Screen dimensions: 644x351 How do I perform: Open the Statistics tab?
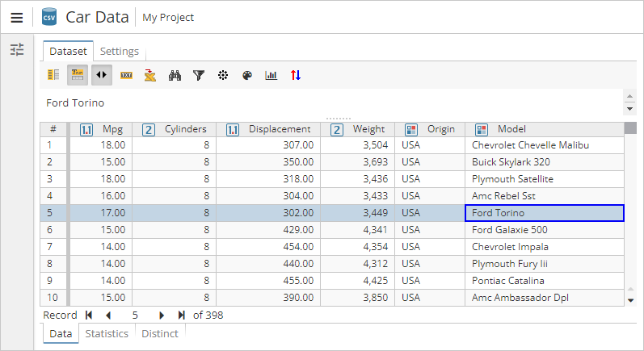(107, 333)
